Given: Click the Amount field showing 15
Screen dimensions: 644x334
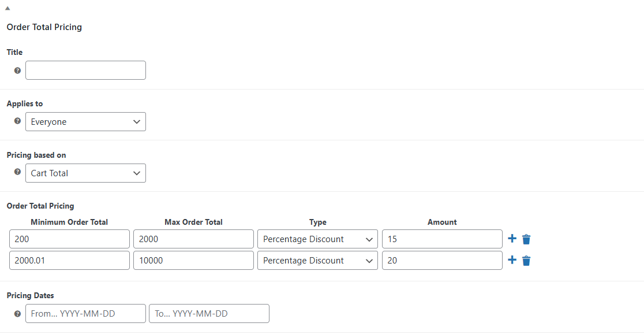Looking at the screenshot, I should (442, 239).
